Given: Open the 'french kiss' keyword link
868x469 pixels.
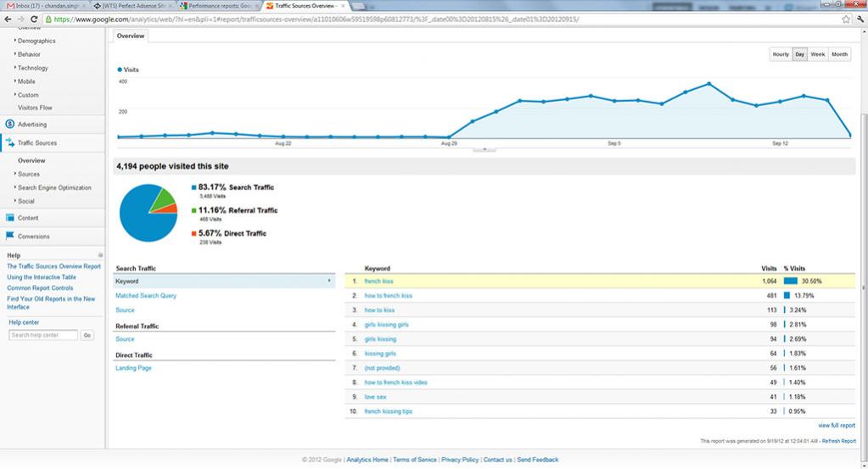Looking at the screenshot, I should 378,282.
